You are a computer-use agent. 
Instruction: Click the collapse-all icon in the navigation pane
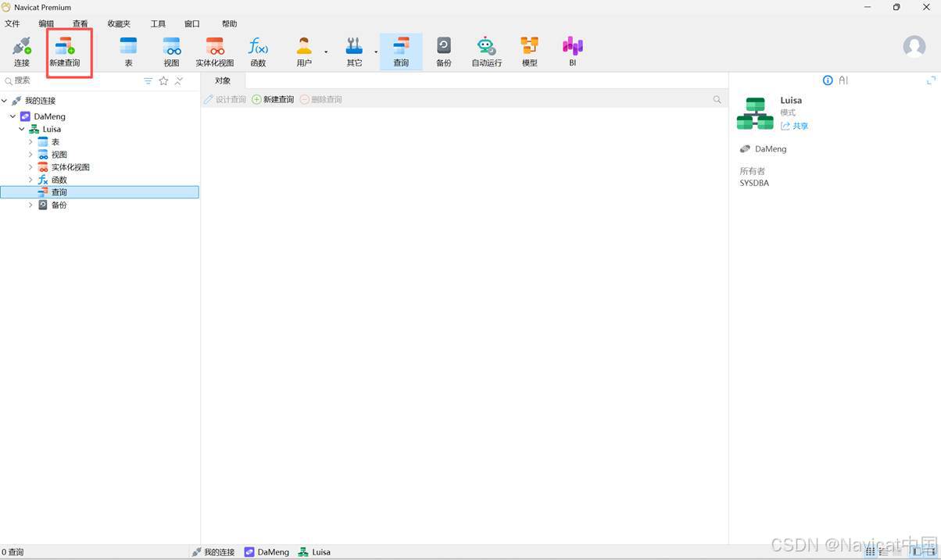[179, 81]
